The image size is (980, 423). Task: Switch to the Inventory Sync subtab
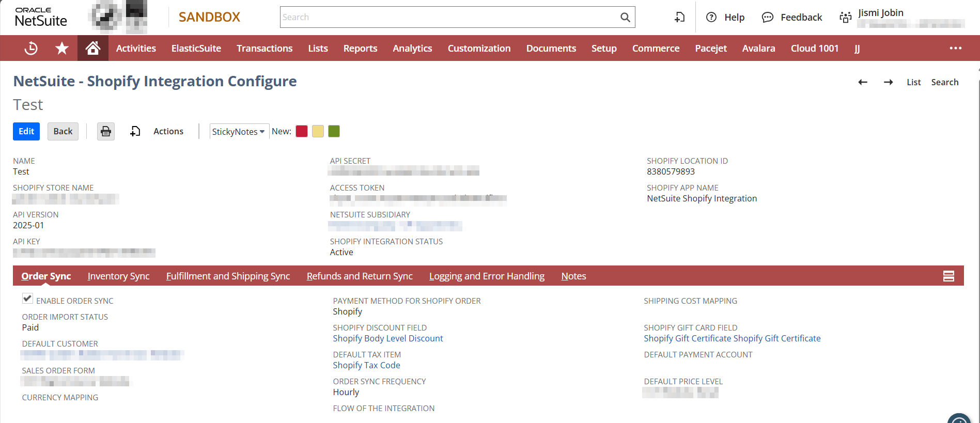[118, 276]
